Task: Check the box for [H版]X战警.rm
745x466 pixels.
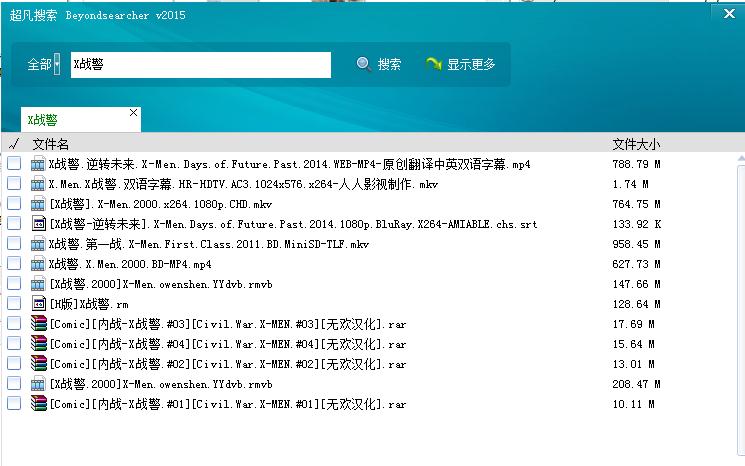Action: tap(14, 303)
